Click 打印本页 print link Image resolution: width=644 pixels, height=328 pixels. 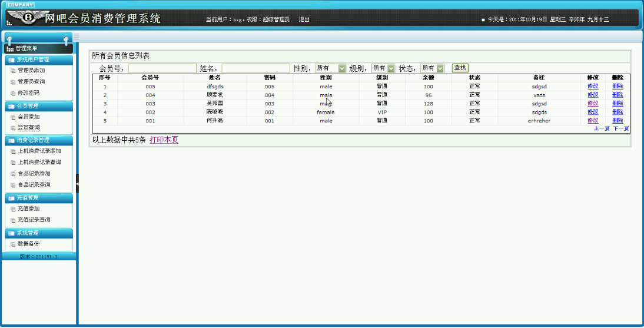coord(164,140)
